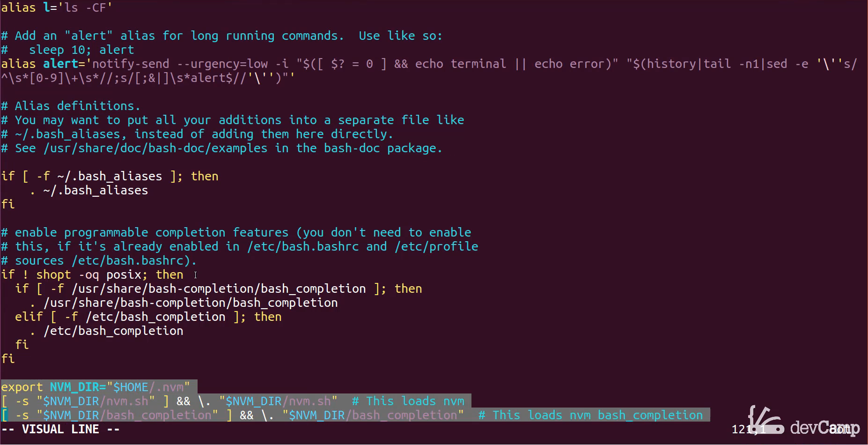Screen dimensions: 868x445
Task: Click '# Alias definitions.' comment line
Action: [x=71, y=106]
